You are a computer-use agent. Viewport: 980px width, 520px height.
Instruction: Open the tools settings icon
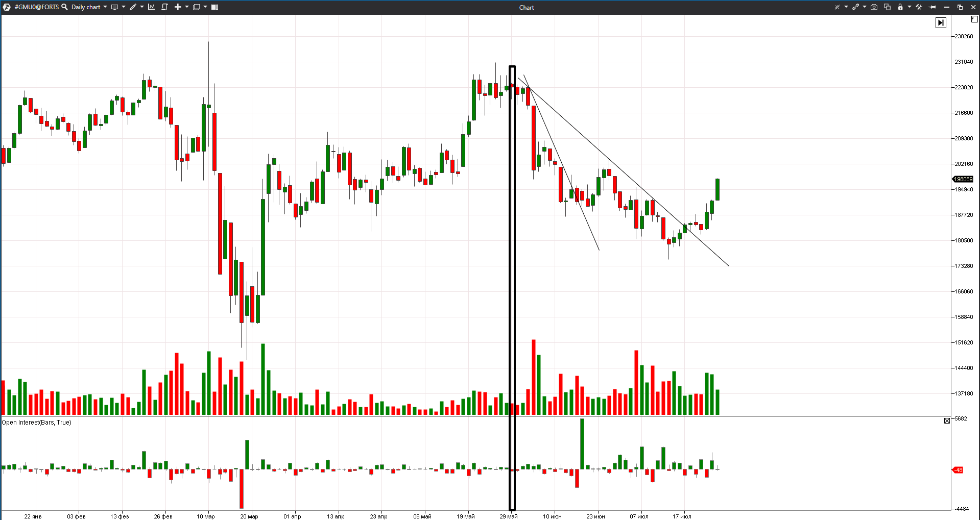point(920,7)
